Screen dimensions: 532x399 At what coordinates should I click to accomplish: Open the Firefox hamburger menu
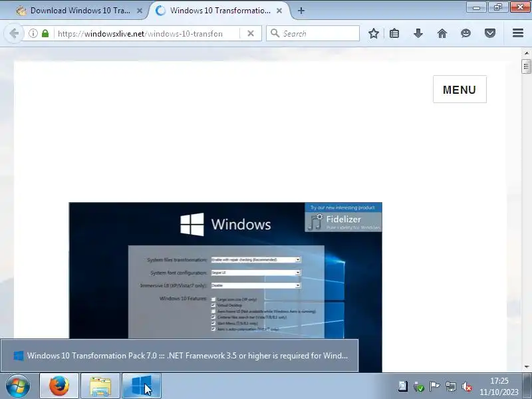click(518, 33)
